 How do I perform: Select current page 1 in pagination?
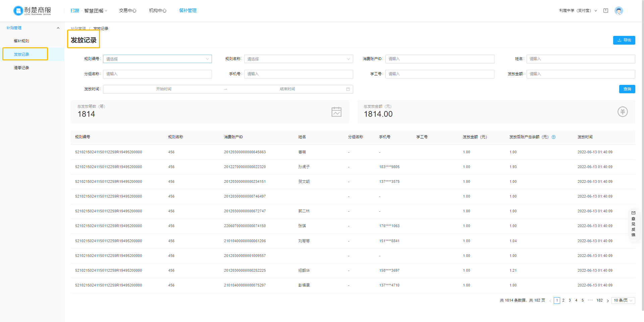[557, 301]
